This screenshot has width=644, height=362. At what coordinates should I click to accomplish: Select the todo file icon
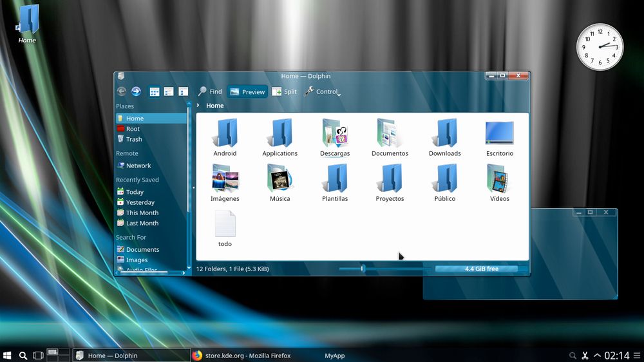225,224
